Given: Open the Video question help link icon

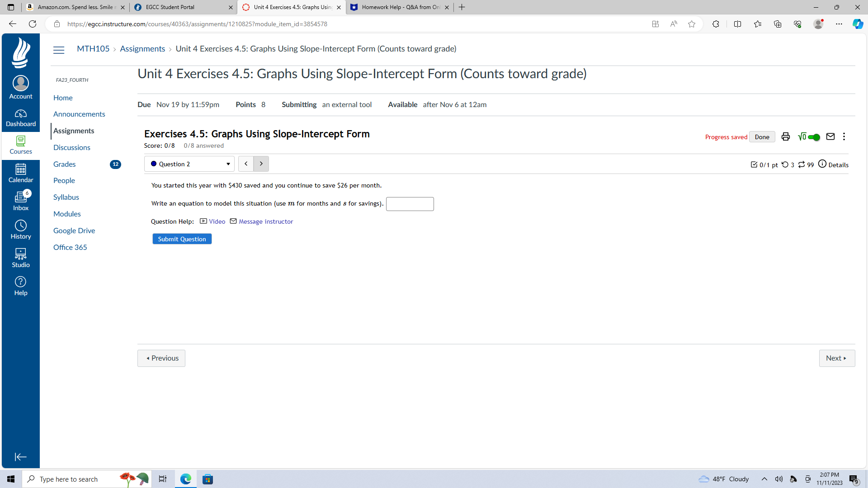Looking at the screenshot, I should pyautogui.click(x=203, y=221).
